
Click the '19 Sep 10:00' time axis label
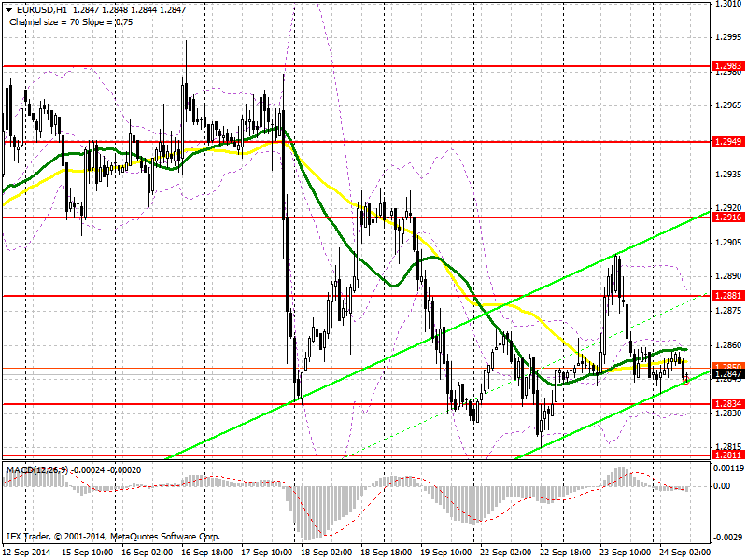click(x=446, y=553)
